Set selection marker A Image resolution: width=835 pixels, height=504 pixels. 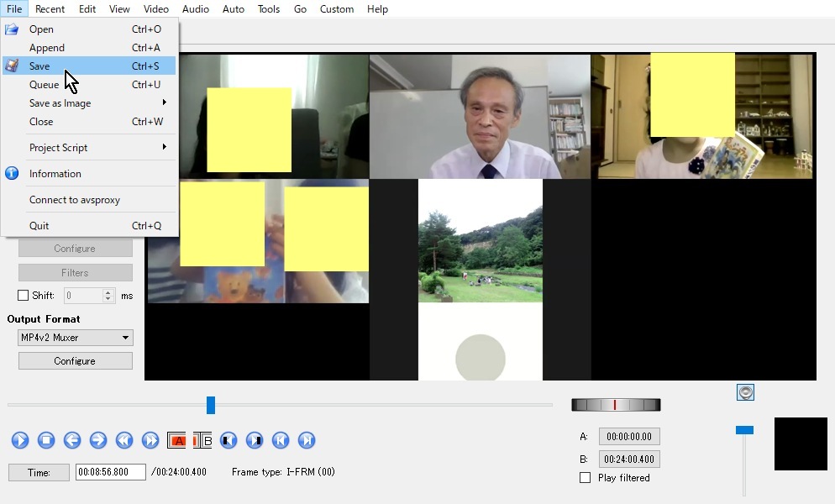coord(176,440)
